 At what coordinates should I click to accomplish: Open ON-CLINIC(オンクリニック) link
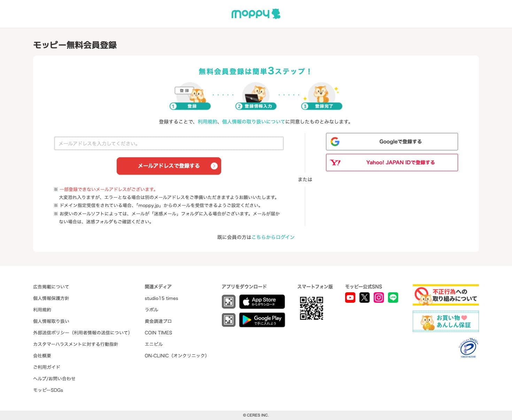[176, 356]
